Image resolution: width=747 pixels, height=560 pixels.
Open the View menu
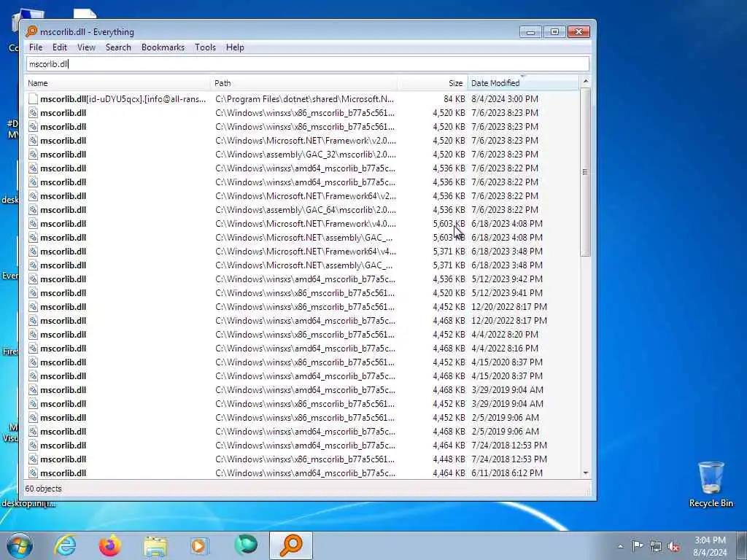[x=86, y=47]
